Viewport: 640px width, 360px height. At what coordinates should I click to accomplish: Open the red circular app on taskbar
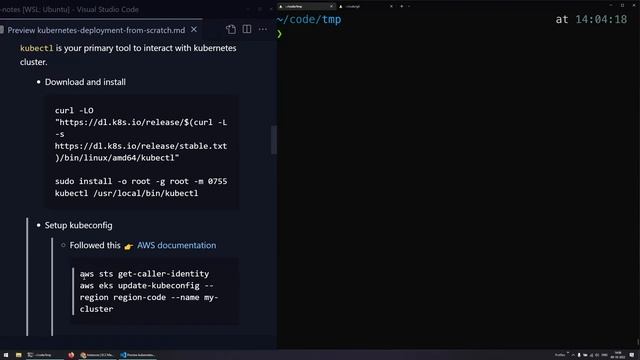[x=71, y=355]
